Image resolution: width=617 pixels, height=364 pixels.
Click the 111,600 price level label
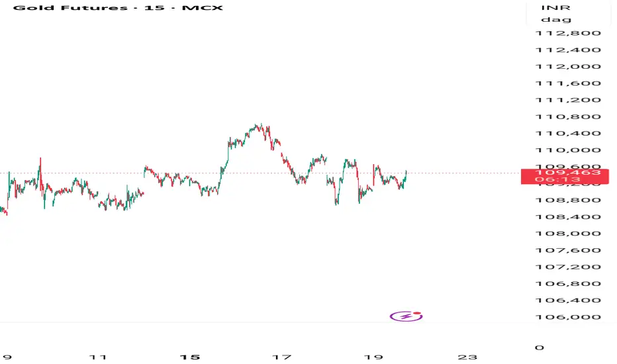pyautogui.click(x=570, y=83)
